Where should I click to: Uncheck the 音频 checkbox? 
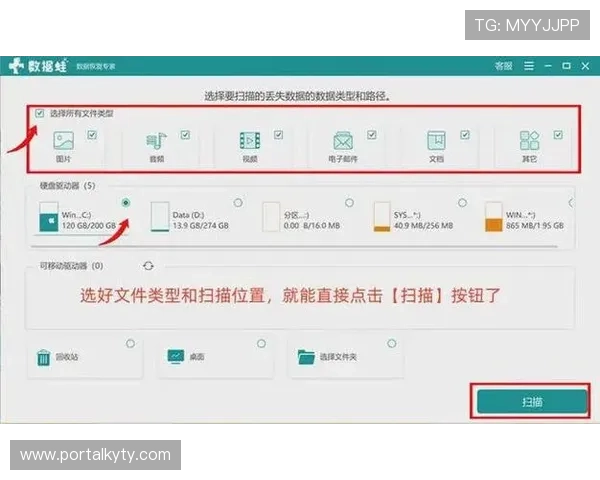tap(185, 135)
